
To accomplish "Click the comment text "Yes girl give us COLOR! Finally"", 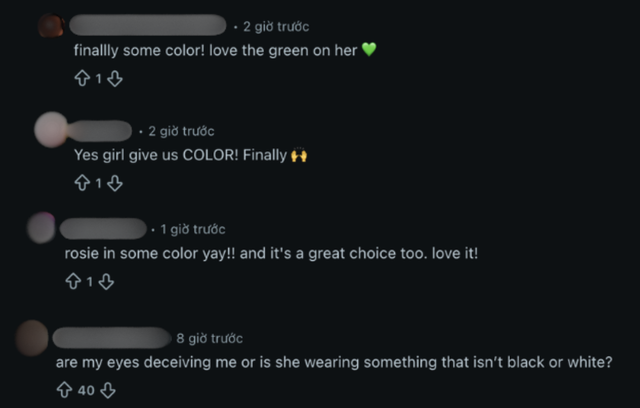I will [x=180, y=155].
